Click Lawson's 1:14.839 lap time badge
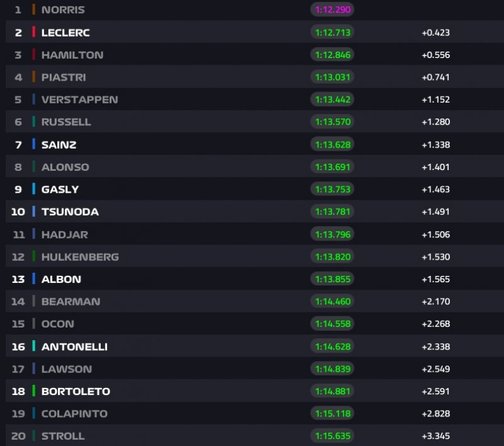Viewport: 504px width, 446px height. point(331,369)
